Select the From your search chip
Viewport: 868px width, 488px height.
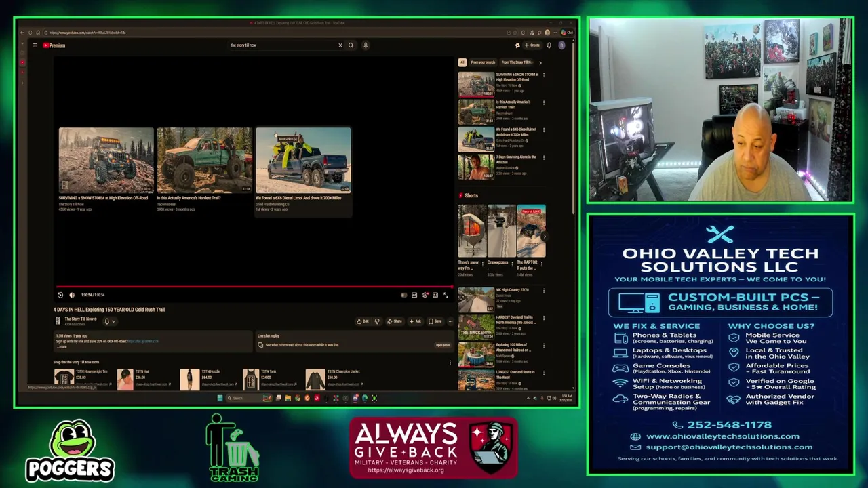pyautogui.click(x=483, y=62)
